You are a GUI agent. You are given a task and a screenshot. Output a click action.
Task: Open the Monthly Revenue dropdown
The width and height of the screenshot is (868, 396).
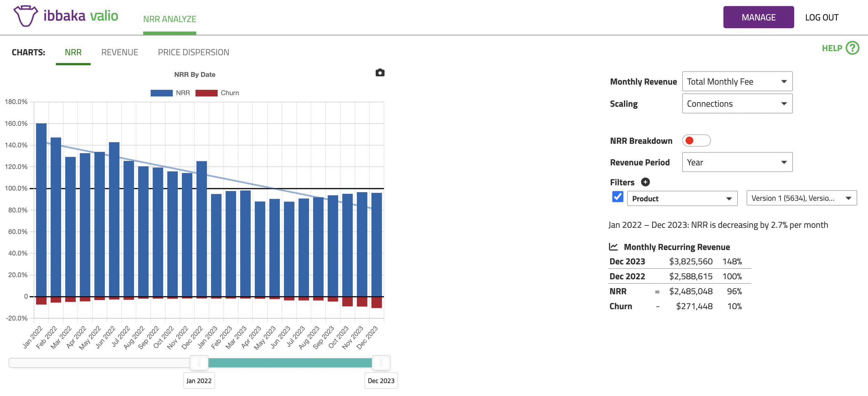tap(737, 82)
